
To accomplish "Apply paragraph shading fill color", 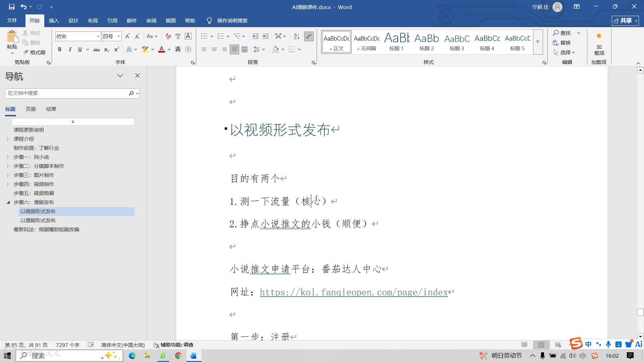I will pyautogui.click(x=276, y=50).
